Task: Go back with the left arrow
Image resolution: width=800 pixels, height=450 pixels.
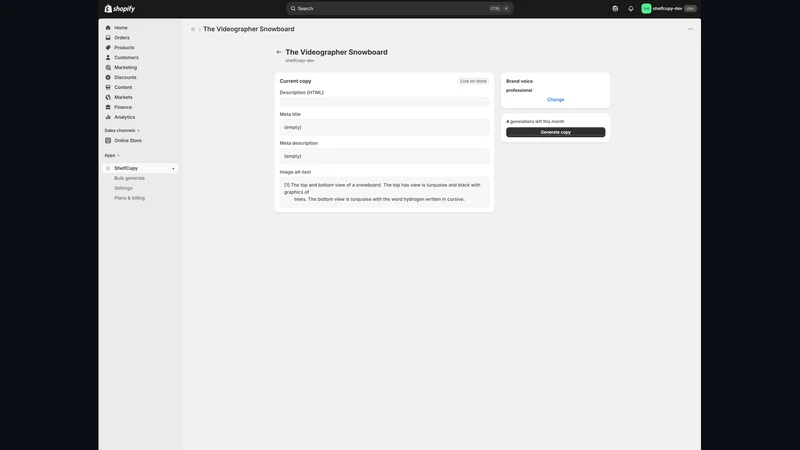Action: [x=279, y=52]
